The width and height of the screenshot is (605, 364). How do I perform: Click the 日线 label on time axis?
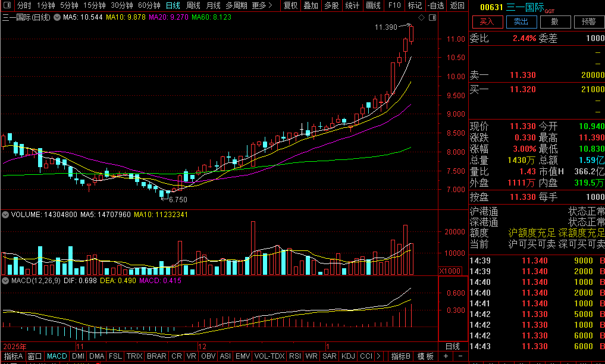(x=453, y=346)
